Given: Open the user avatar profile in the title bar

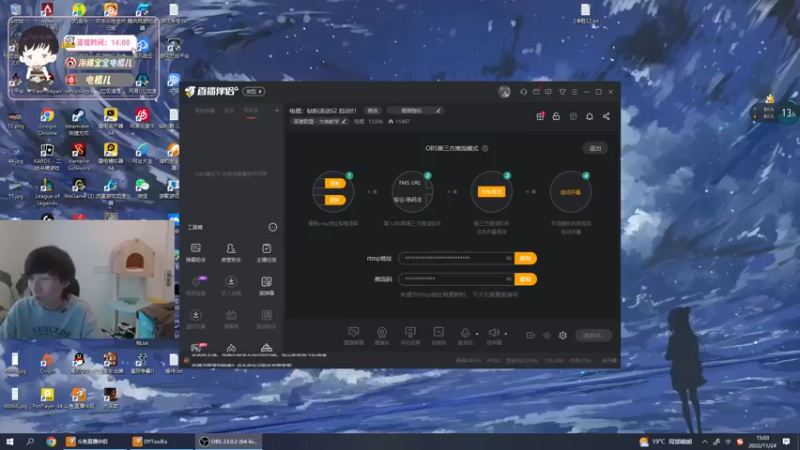Looking at the screenshot, I should pos(504,92).
